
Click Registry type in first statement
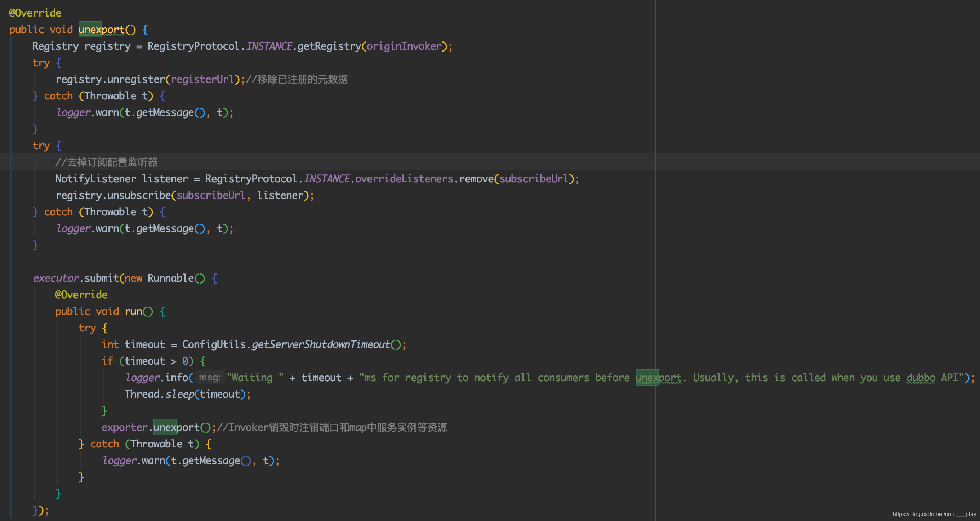(x=55, y=46)
